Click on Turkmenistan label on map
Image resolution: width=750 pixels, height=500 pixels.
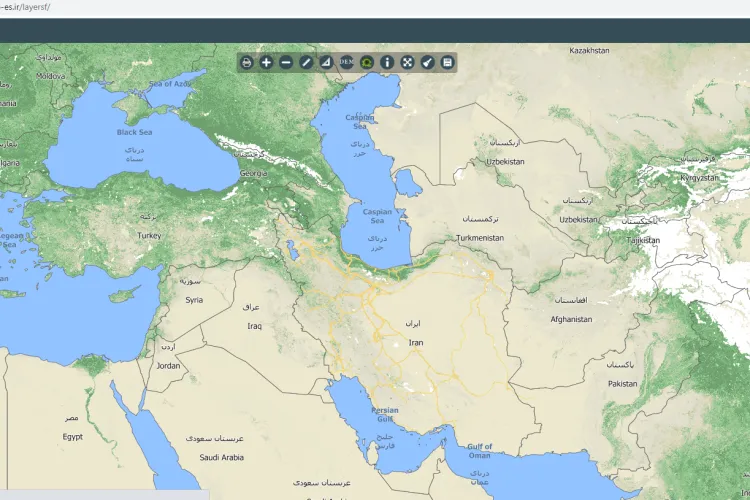pos(480,238)
